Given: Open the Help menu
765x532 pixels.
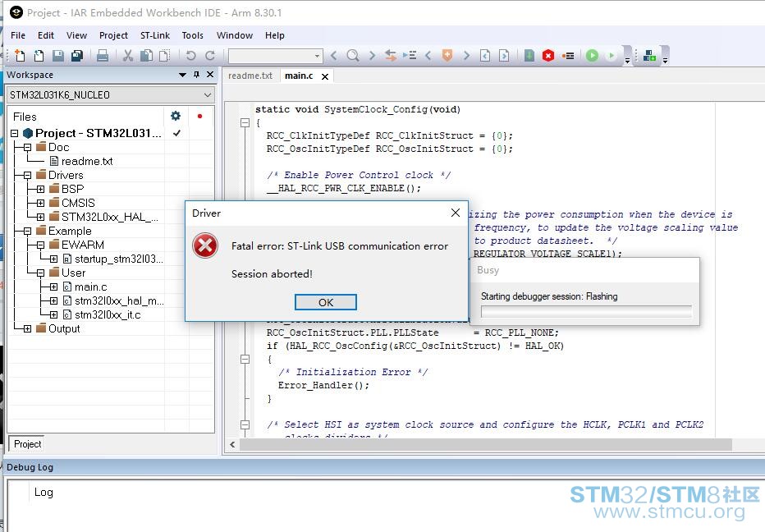Looking at the screenshot, I should coord(275,35).
